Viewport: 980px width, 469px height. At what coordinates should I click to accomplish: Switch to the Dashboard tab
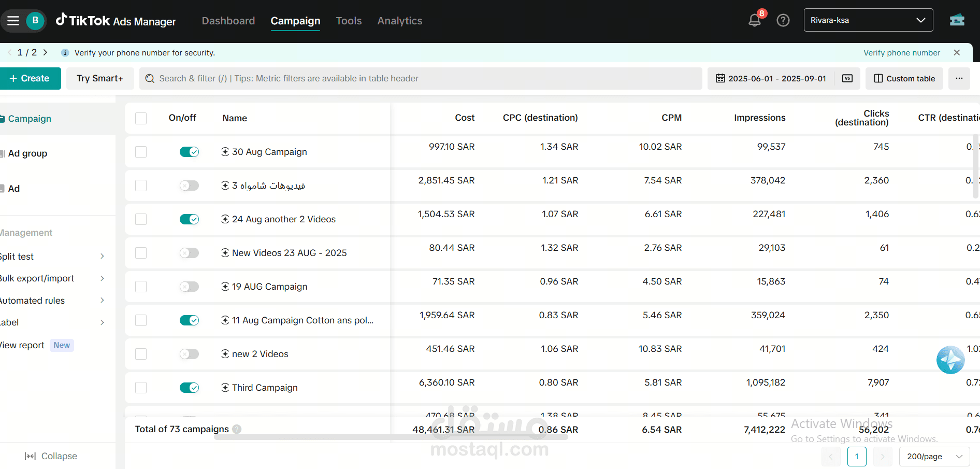pos(228,21)
